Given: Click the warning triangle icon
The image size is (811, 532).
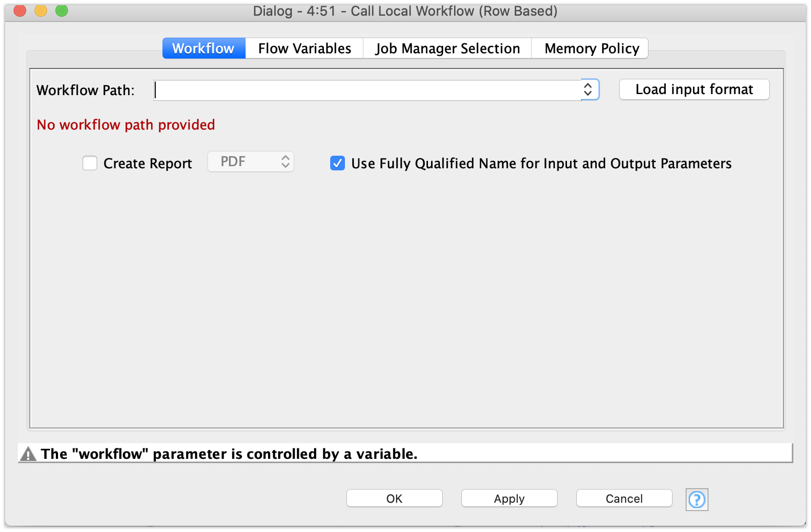Looking at the screenshot, I should click(28, 454).
